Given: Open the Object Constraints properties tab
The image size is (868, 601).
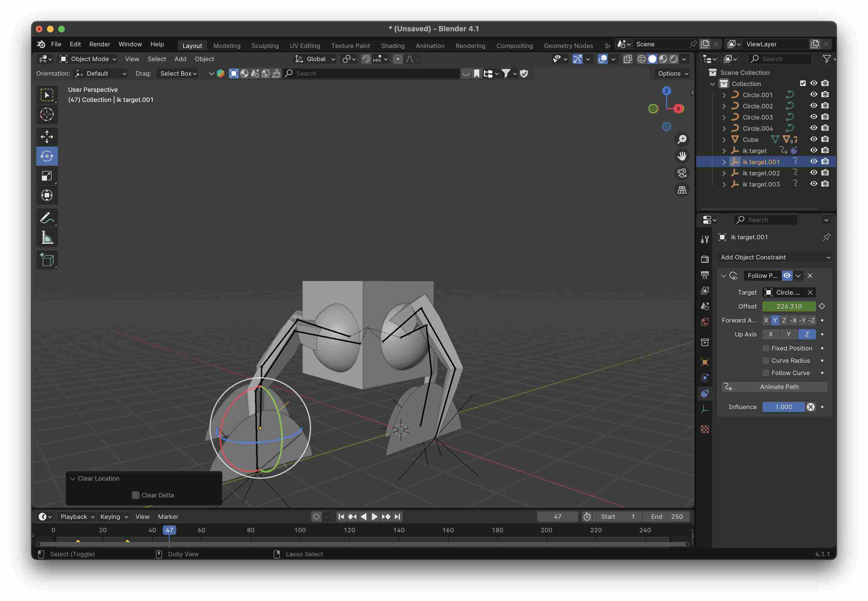Looking at the screenshot, I should [x=705, y=393].
